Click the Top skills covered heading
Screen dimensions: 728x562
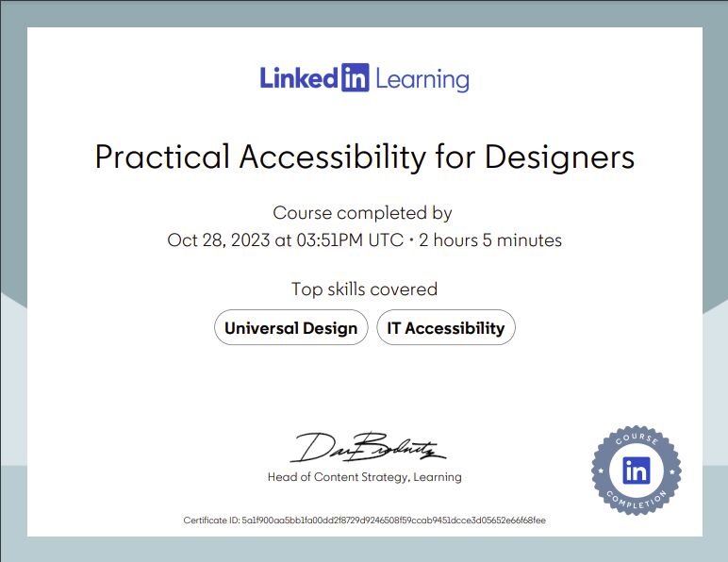364,289
